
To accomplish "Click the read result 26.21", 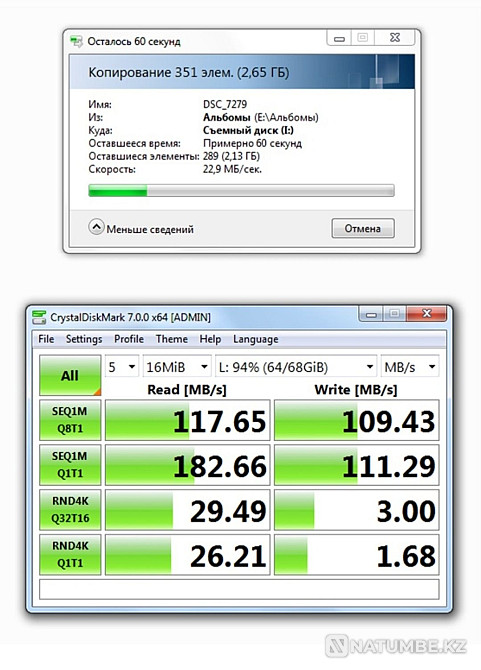I will (188, 555).
